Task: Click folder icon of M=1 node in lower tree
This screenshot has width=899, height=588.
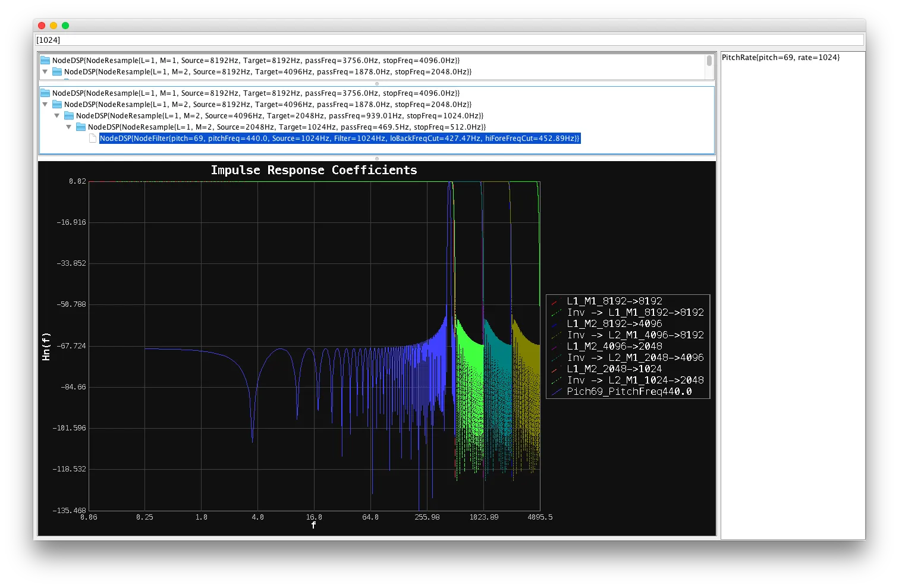Action: 45,93
